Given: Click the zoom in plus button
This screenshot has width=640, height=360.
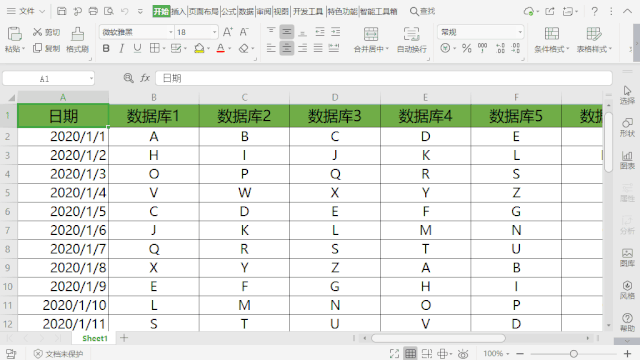Looking at the screenshot, I should (x=627, y=354).
